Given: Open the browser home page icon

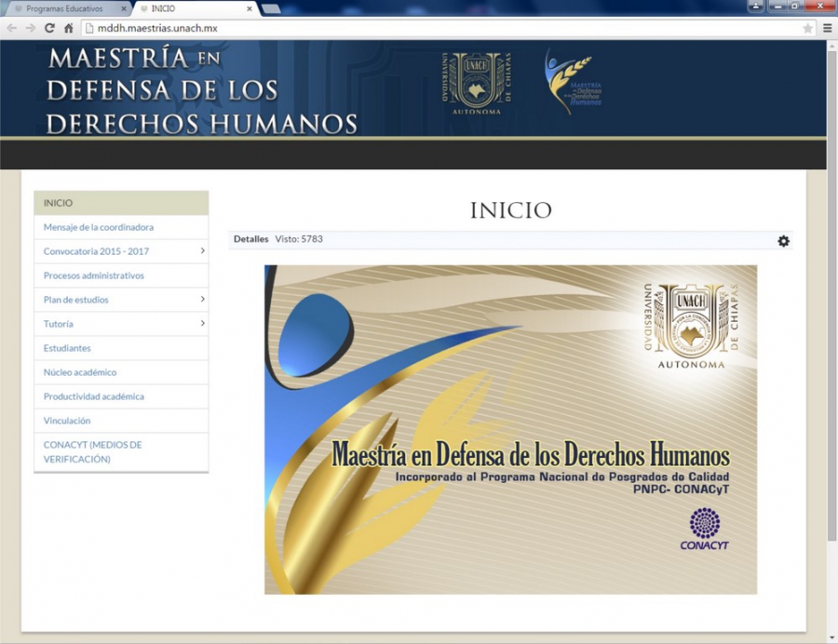Looking at the screenshot, I should point(68,28).
